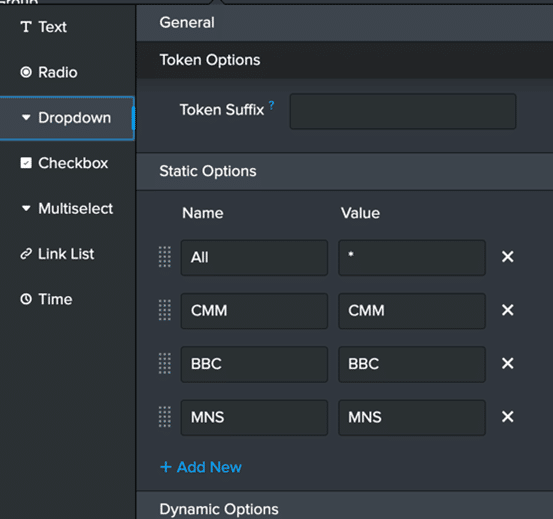Edit the MNS Value field
This screenshot has height=519, width=553.
(x=412, y=417)
